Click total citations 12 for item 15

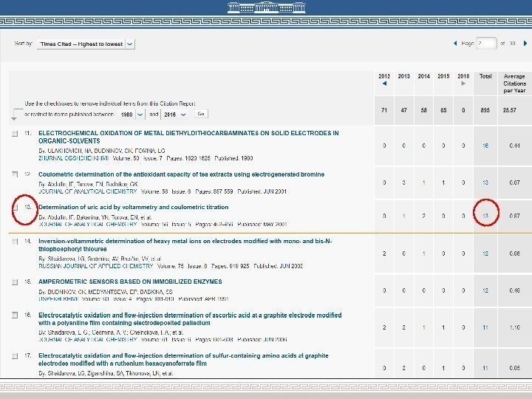click(x=485, y=290)
